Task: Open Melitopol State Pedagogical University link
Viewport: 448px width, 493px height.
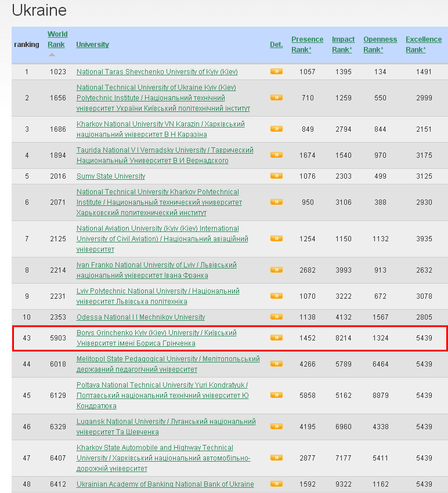Action: pyautogui.click(x=168, y=364)
